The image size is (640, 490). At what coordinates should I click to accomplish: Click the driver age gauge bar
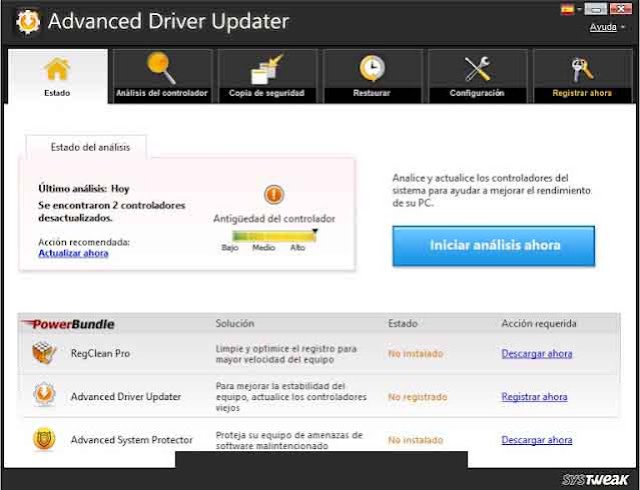tap(274, 236)
